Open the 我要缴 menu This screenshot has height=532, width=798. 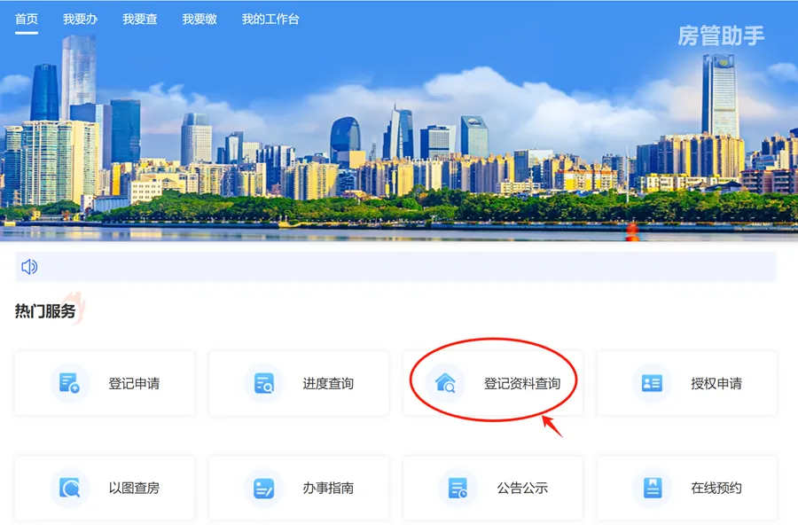(197, 18)
